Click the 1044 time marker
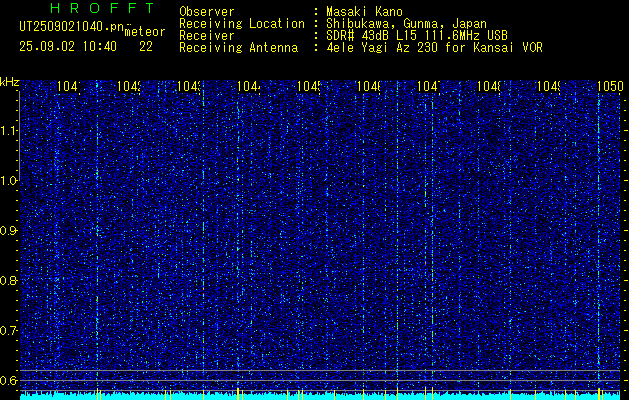The height and width of the screenshot is (400, 629). [x=249, y=86]
